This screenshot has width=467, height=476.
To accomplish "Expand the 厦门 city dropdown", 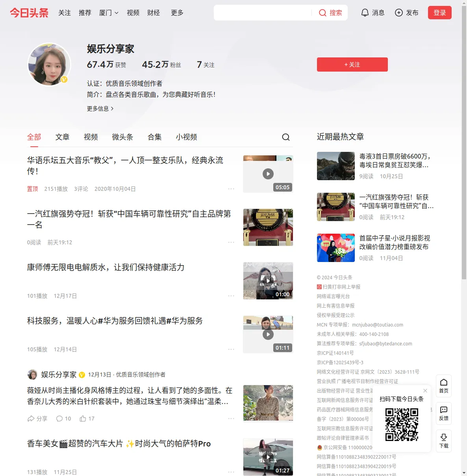I will (x=109, y=13).
